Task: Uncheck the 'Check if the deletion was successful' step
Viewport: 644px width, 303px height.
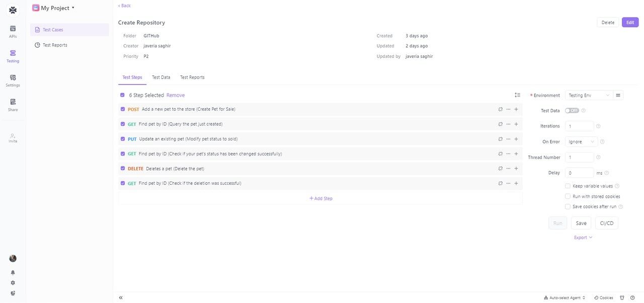Action: (123, 183)
